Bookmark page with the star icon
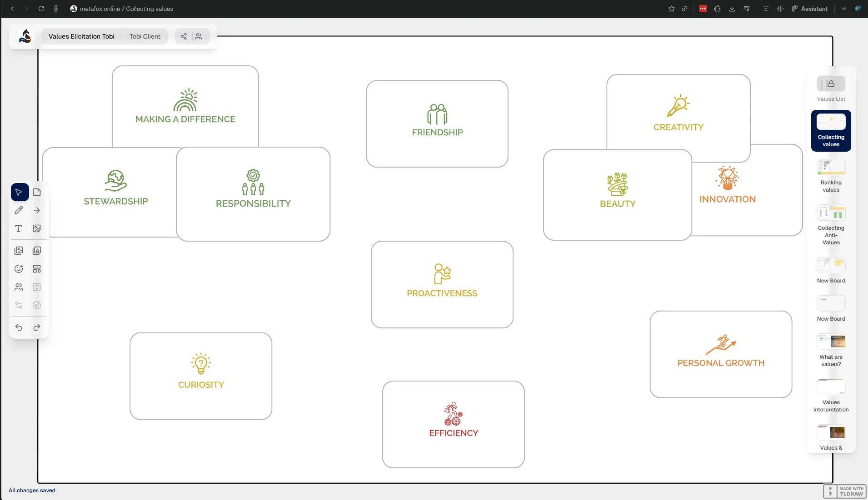 pyautogui.click(x=671, y=9)
